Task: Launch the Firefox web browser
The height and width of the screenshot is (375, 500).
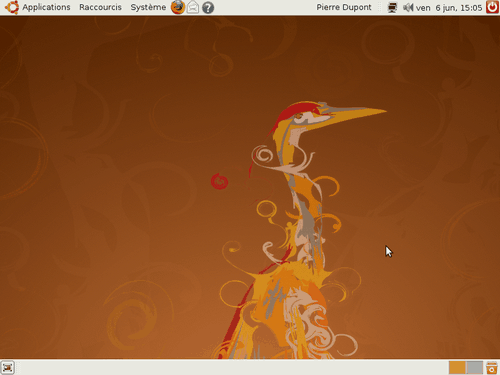Action: pyautogui.click(x=178, y=7)
